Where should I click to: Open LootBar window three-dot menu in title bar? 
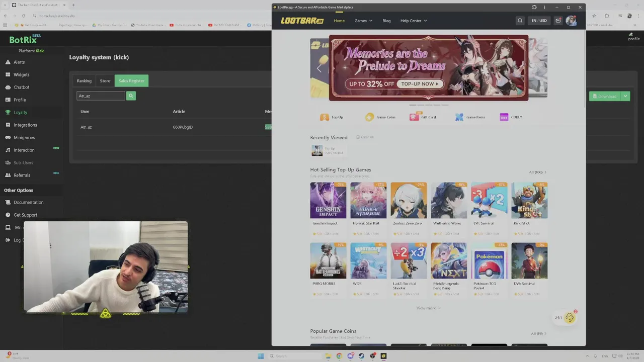coord(544,7)
